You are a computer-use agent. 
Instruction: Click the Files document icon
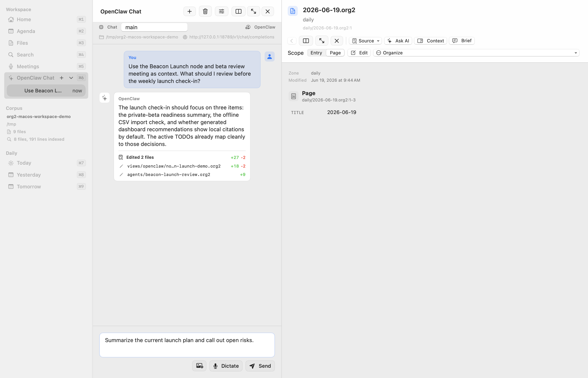[11, 43]
